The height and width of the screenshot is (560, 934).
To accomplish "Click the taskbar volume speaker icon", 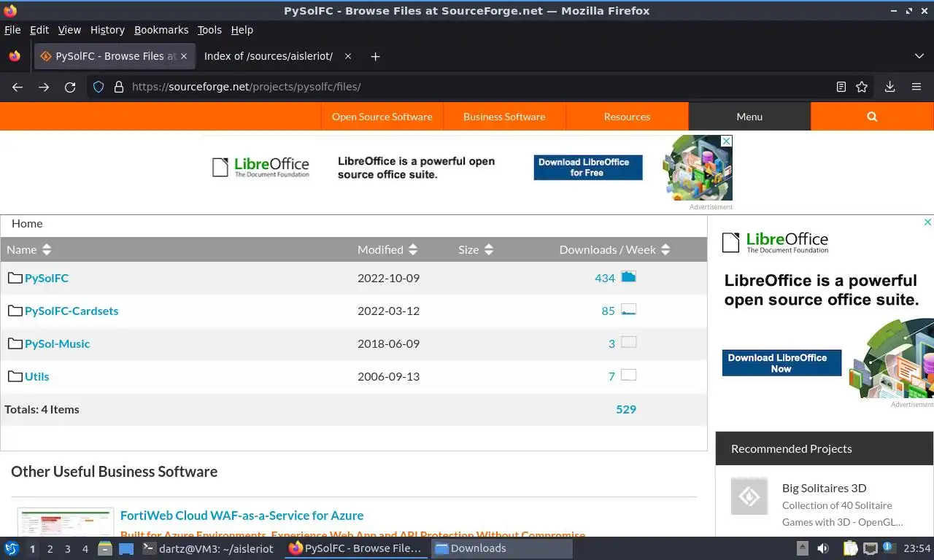I will click(x=823, y=548).
